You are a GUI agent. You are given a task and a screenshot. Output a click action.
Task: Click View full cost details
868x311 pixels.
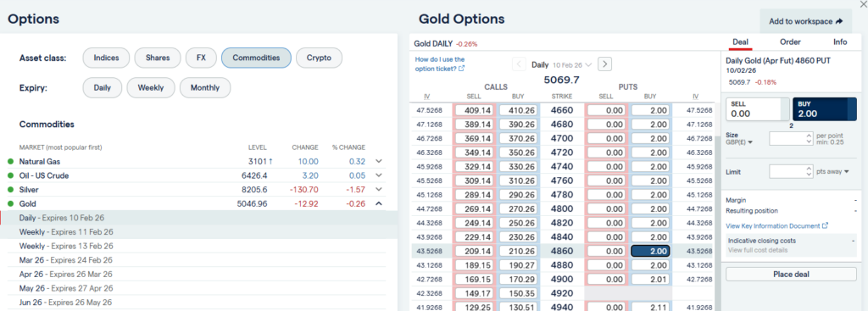pyautogui.click(x=758, y=250)
